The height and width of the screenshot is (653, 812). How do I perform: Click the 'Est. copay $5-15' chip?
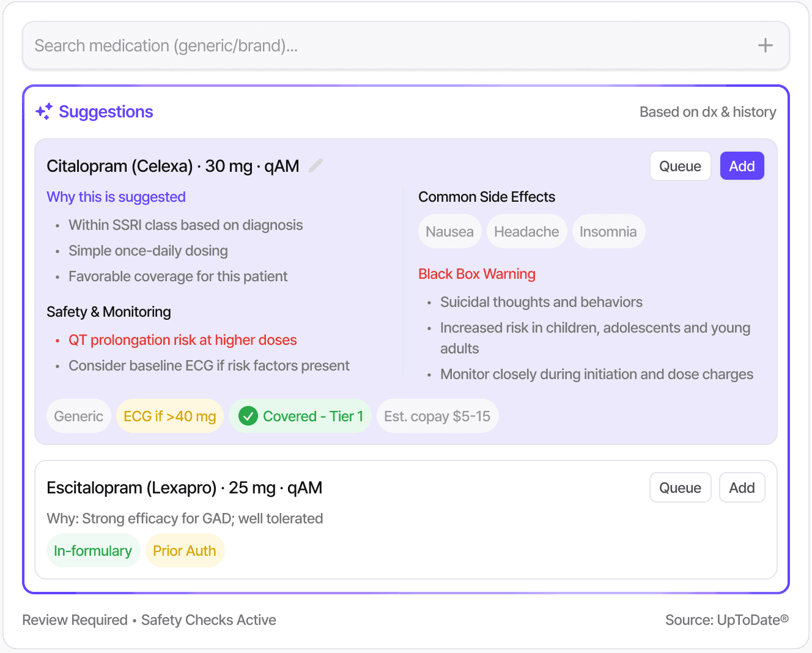click(x=437, y=416)
